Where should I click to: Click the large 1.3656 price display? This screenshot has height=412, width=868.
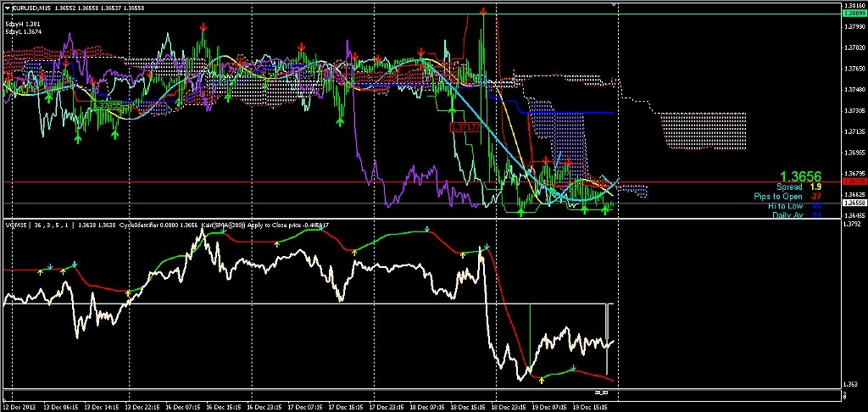800,175
